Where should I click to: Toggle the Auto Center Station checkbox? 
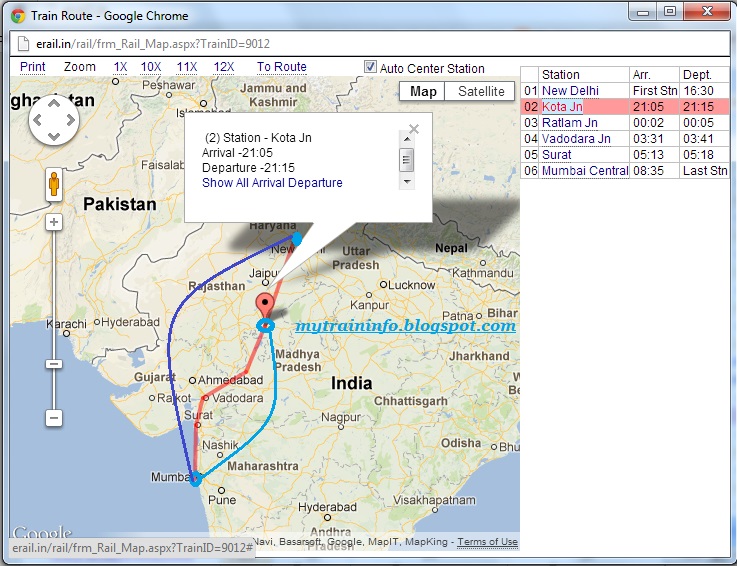tap(370, 67)
